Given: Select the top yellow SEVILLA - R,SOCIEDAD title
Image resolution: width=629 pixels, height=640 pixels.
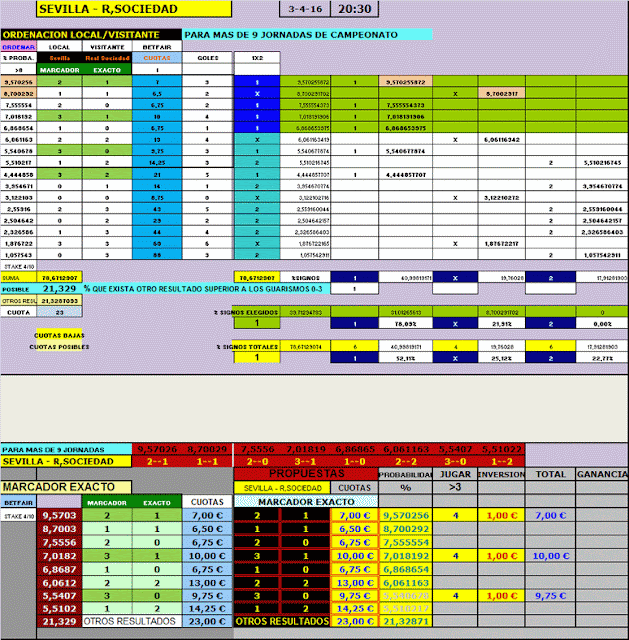Looking at the screenshot, I should 134,9.
